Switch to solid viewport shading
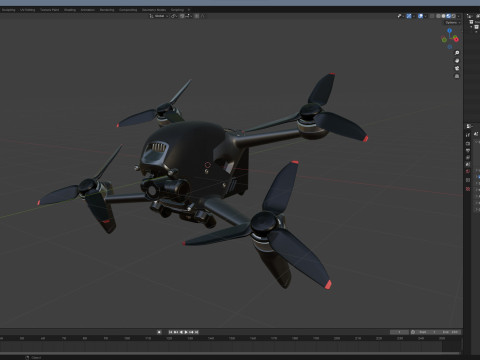This screenshot has height=360, width=480. point(443,16)
